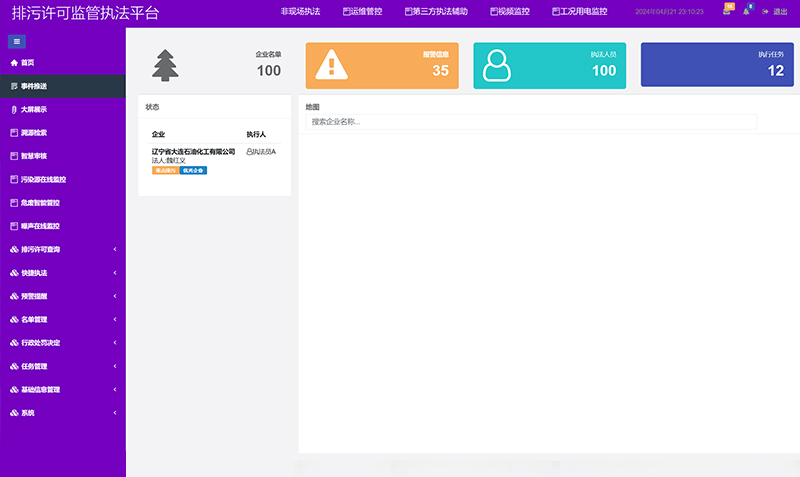Expand the 预警提醒 chevron
This screenshot has width=800, height=477.
click(115, 296)
